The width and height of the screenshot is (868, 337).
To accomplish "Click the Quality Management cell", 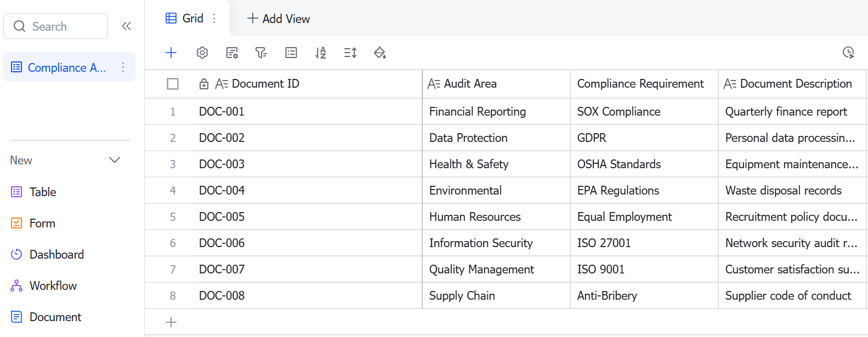I will [496, 270].
